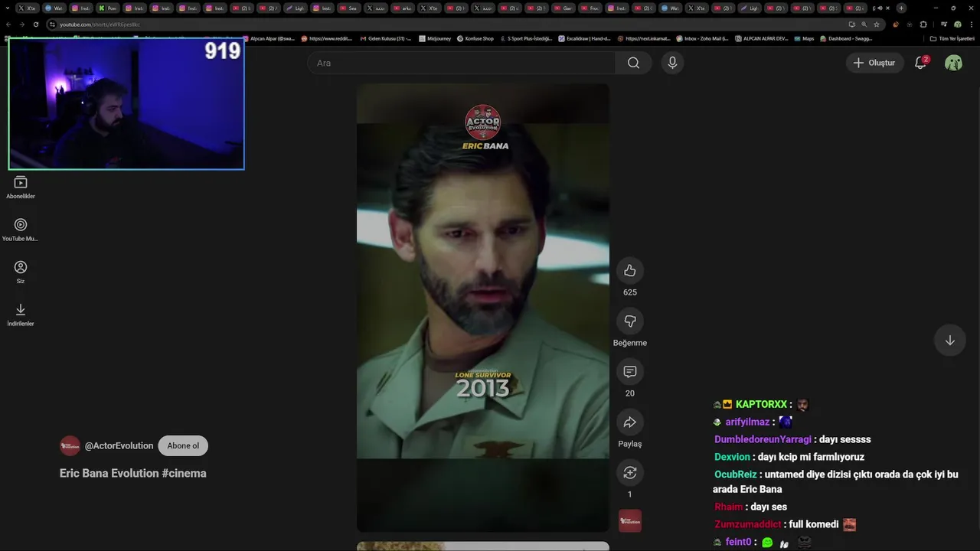This screenshot has width=980, height=551.
Task: Open the remix button showing 1
Action: [630, 472]
